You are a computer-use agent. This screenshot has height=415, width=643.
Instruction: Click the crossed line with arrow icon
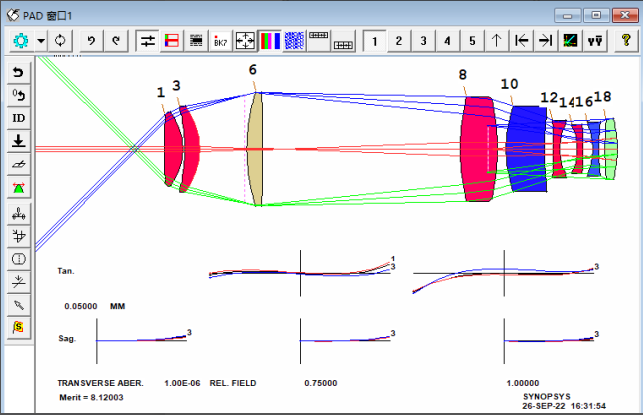point(18,282)
